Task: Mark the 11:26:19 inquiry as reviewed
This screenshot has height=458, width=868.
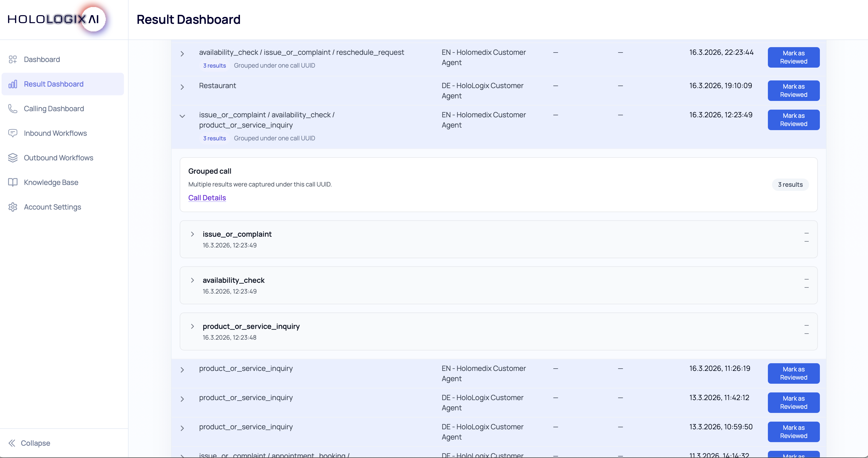Action: point(793,373)
